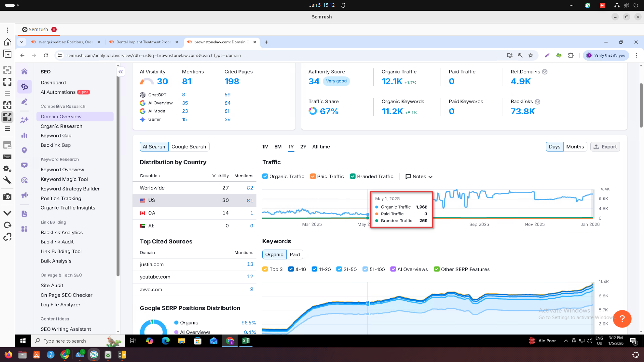Open the justia.com cited source link

tap(152, 264)
